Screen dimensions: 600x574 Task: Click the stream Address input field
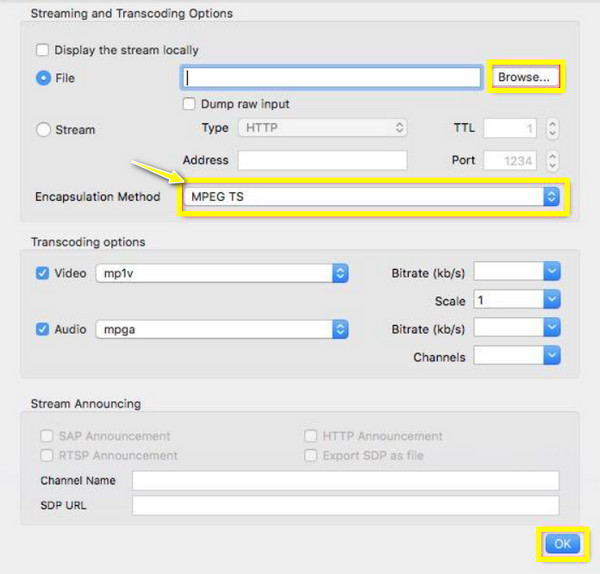tap(323, 160)
